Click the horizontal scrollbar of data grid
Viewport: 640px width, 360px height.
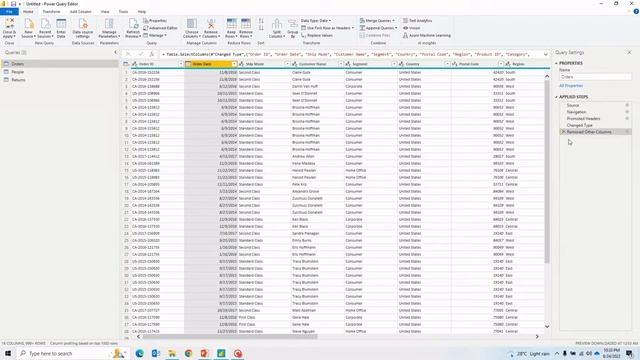click(x=229, y=337)
